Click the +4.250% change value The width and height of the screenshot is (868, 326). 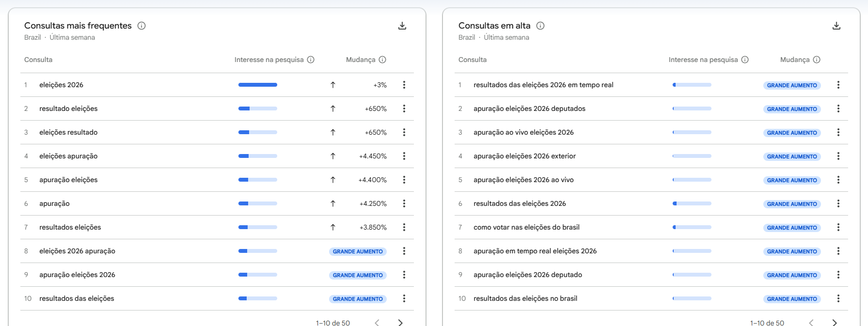(373, 203)
